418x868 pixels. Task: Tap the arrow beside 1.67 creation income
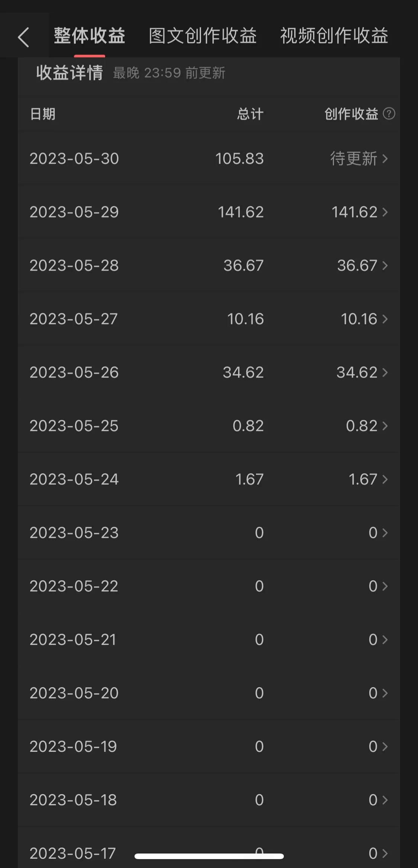[x=385, y=480]
